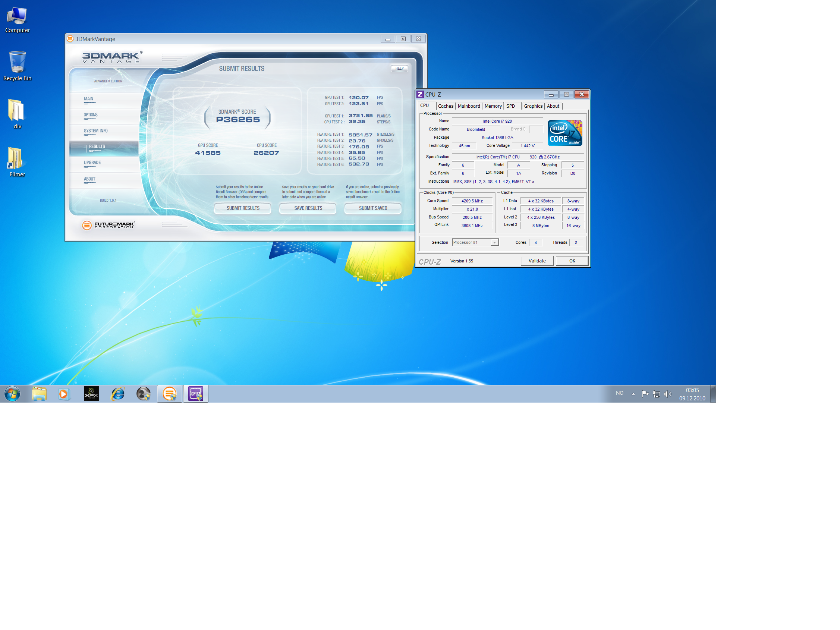Click the Bus Speed value 200.5 MHz
Screen dimensions: 840x630
(x=472, y=218)
